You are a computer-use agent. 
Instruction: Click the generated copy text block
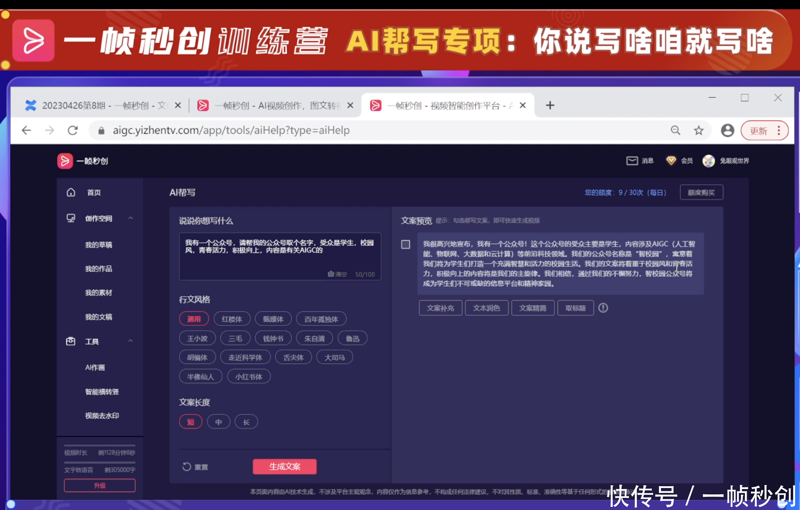pyautogui.click(x=561, y=264)
